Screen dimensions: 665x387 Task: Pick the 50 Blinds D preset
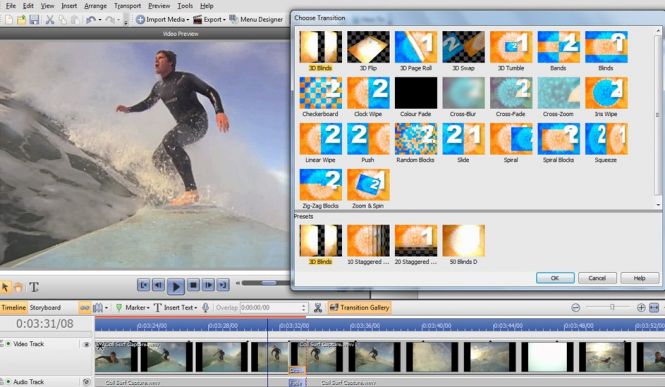coord(464,245)
